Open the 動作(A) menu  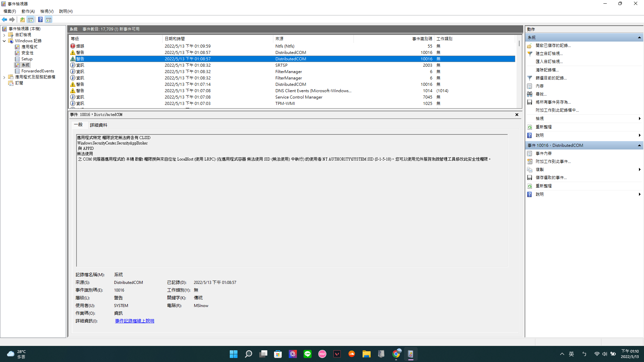28,11
